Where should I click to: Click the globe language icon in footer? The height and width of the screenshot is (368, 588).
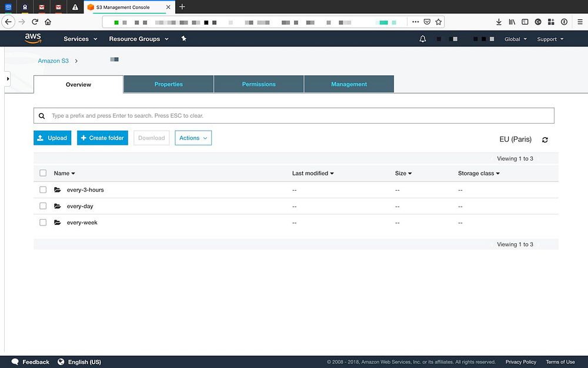61,362
